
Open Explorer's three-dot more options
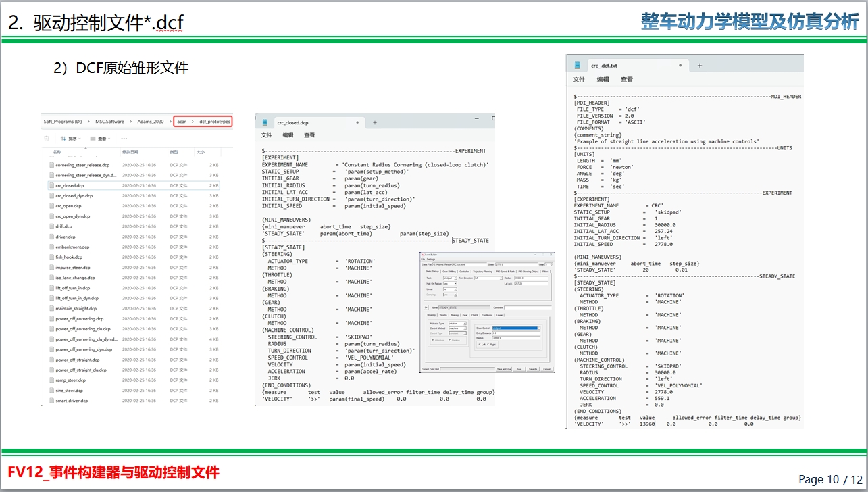(x=124, y=139)
